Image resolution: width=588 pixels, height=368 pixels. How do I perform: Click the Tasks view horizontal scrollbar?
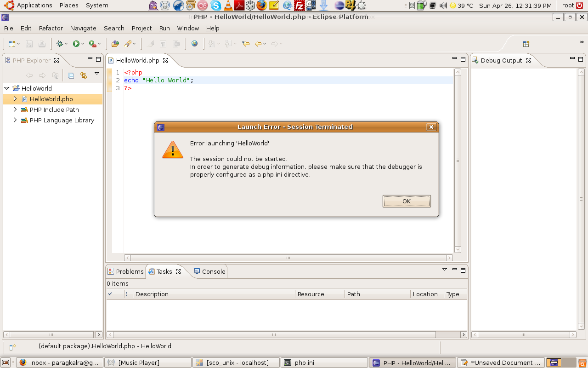point(287,335)
